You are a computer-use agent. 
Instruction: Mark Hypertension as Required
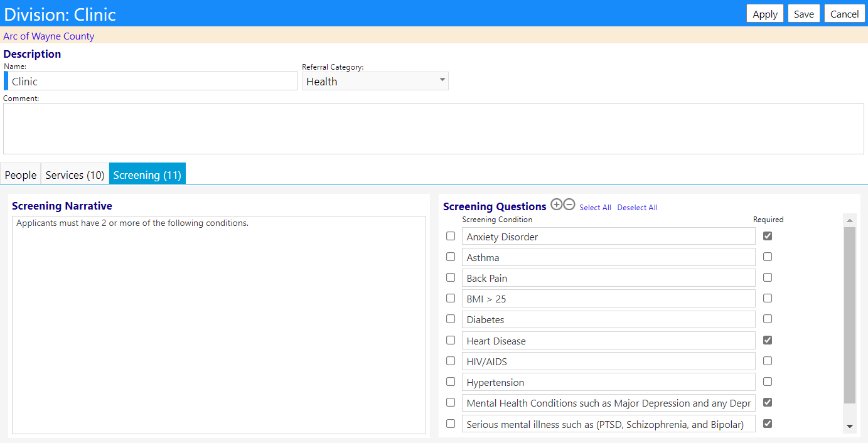point(768,382)
